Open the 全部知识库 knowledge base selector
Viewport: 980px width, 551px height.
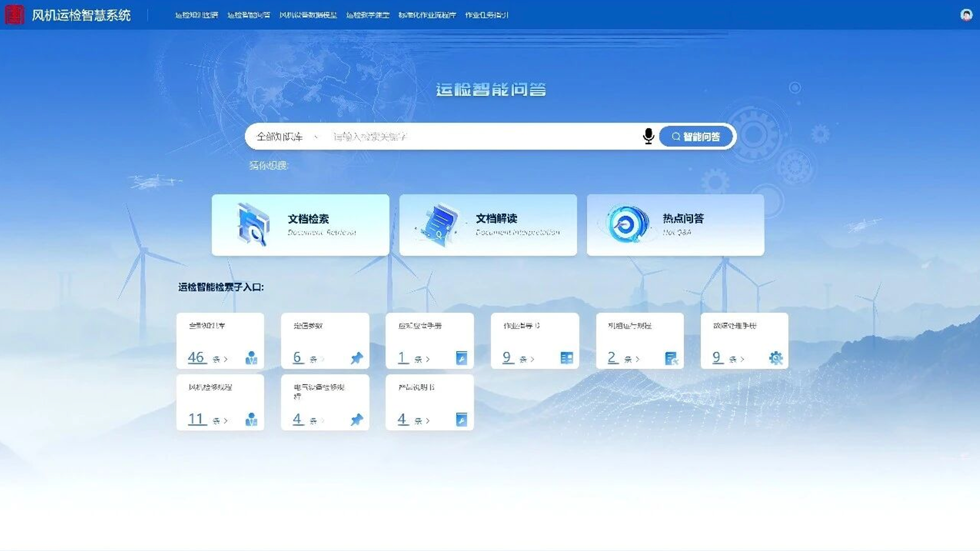(281, 136)
